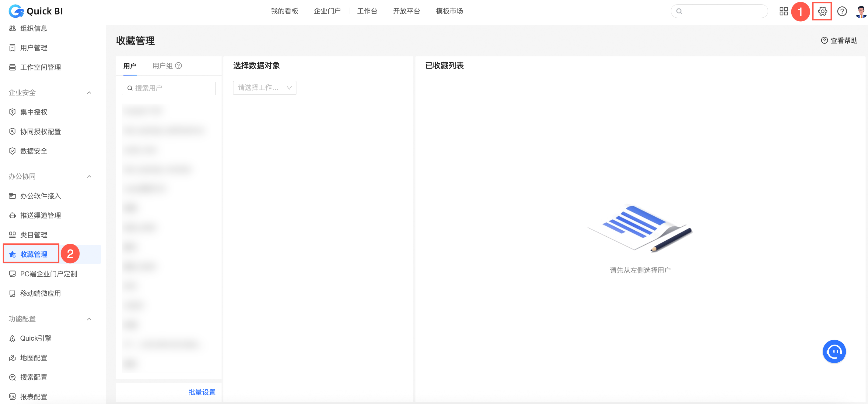Open 数据安全 in the sidebar

coord(34,151)
